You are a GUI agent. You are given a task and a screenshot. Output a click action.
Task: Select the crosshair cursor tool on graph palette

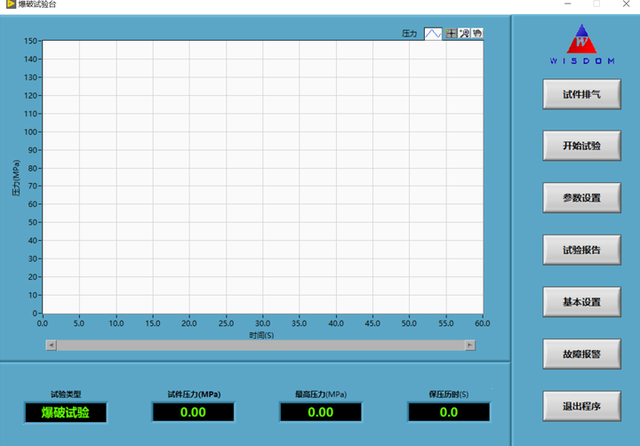[451, 33]
